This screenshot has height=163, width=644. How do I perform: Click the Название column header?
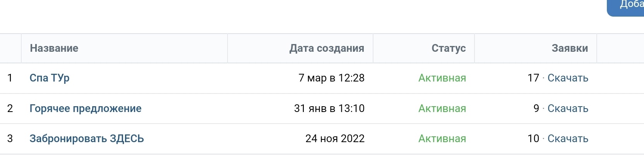pos(54,48)
